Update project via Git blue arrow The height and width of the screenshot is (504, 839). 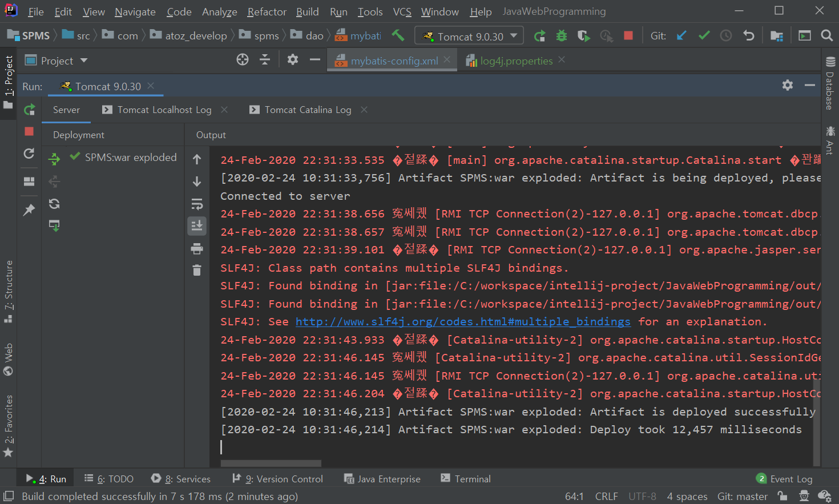681,35
